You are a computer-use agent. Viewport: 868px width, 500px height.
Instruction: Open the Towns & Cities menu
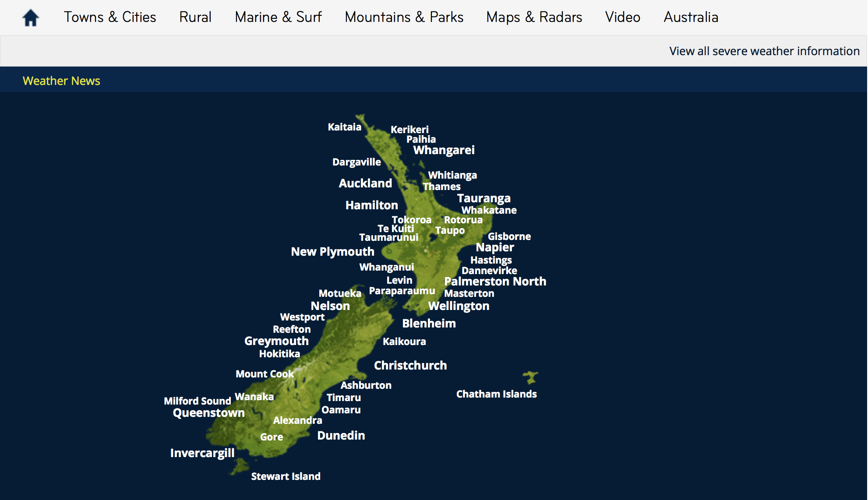tap(110, 17)
